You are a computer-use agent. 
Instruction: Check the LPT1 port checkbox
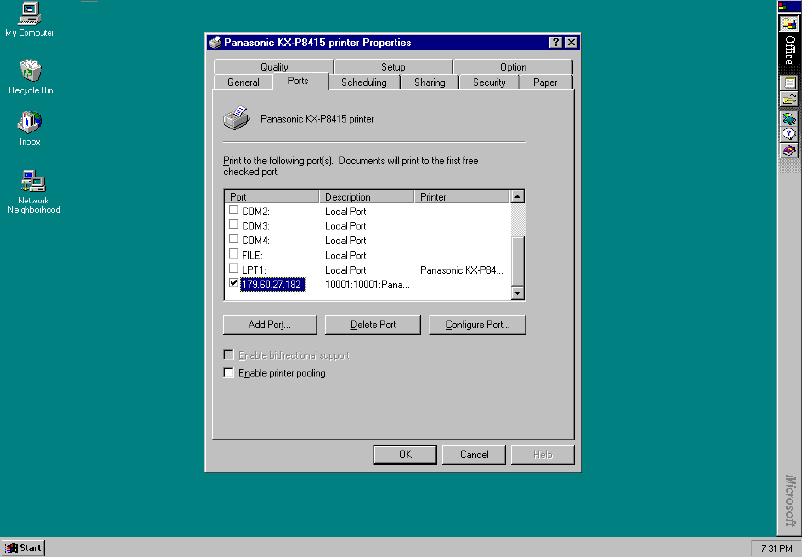click(x=234, y=270)
